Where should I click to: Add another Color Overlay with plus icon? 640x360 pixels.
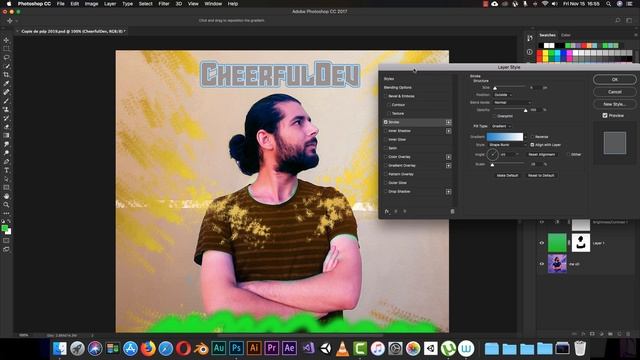(448, 157)
